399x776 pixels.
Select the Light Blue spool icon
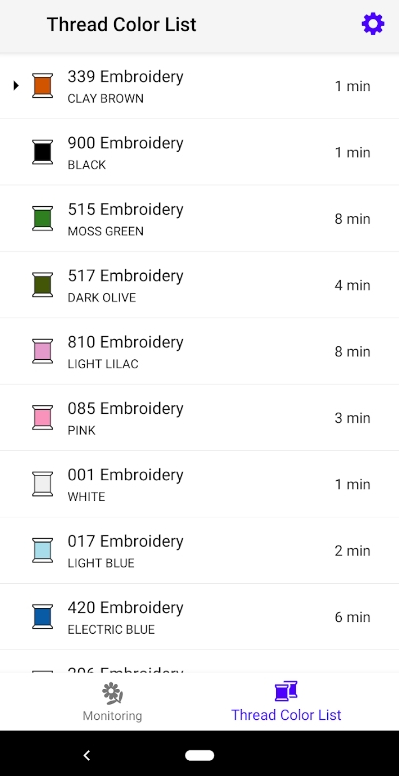[x=43, y=550]
